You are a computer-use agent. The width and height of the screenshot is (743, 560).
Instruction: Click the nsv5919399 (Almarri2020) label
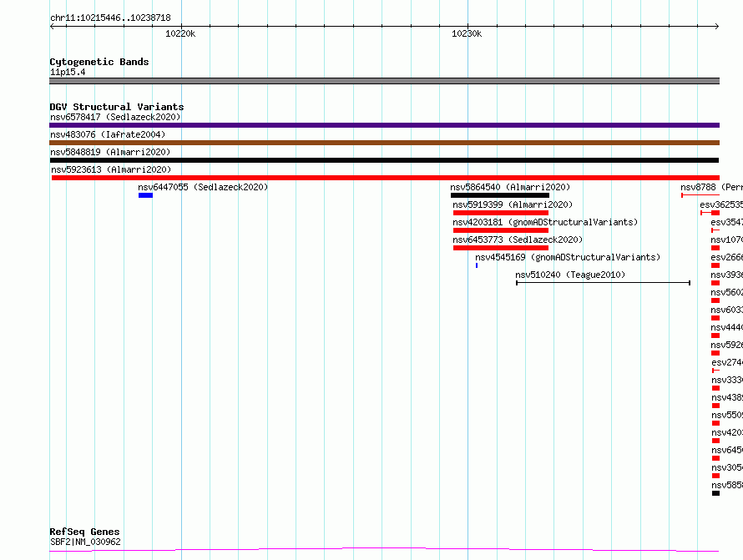tap(513, 204)
